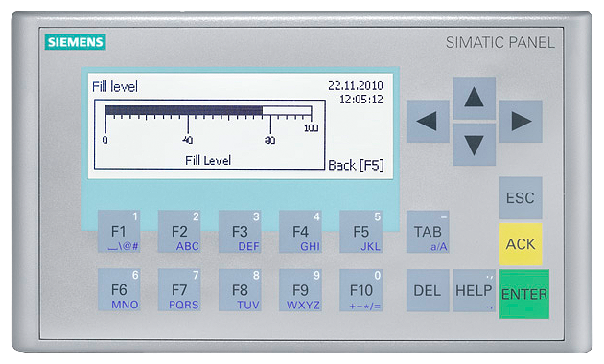Viewport: 604px width, 364px height.
Task: Hit the DEL key
Action: 428,290
